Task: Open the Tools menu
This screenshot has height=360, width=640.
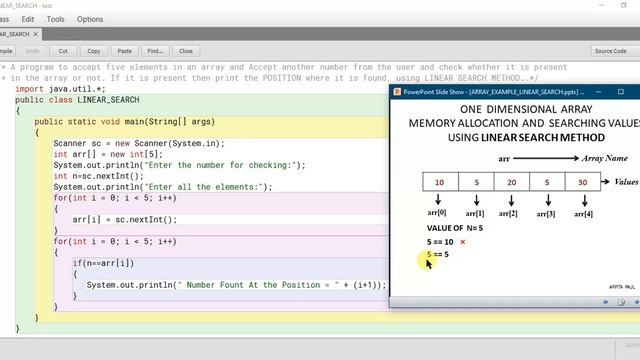Action: [55, 19]
